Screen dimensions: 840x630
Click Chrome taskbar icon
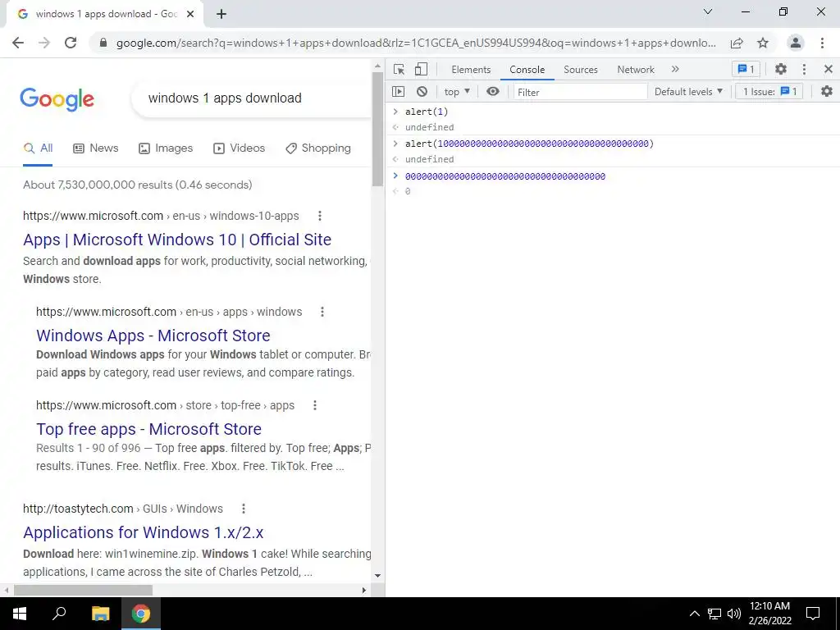[x=141, y=614]
